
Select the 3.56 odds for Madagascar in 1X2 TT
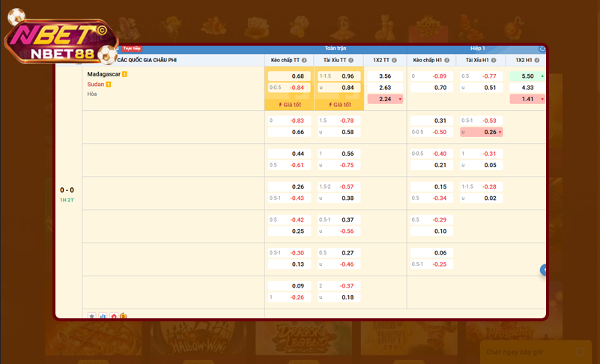pyautogui.click(x=386, y=76)
